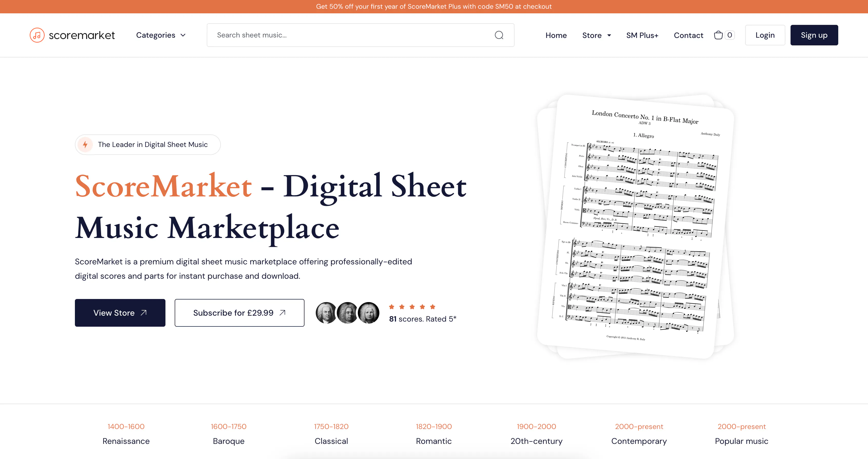Click the SM50 promo banner text
The width and height of the screenshot is (868, 459).
coord(434,6)
